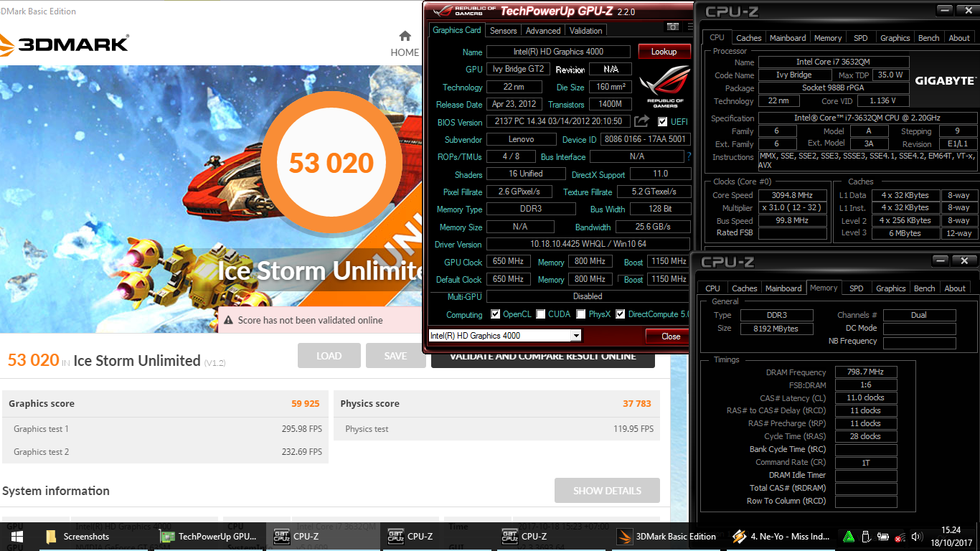Select the Graphics Card tab in GPU-Z
The image size is (980, 551).
pyautogui.click(x=456, y=30)
